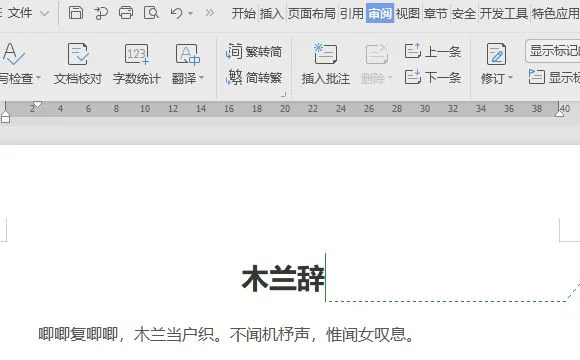Open the 特色应用 tab
Image resolution: width=580 pixels, height=360 pixels.
(556, 14)
